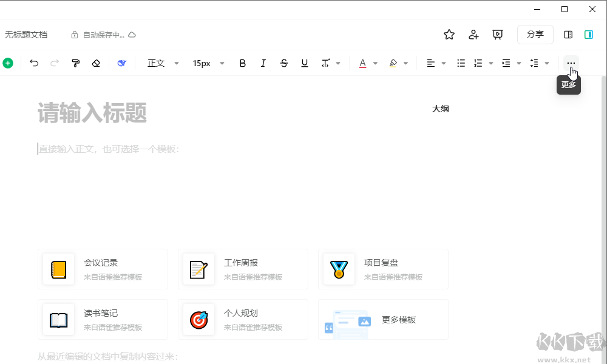Open the 更多 overflow toolbar menu
Screen dimensions: 607x364
coord(571,62)
